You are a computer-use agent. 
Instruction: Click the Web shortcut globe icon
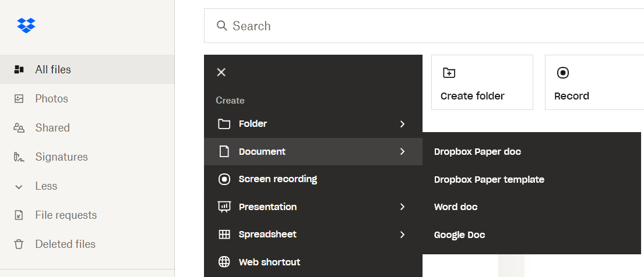click(x=224, y=262)
